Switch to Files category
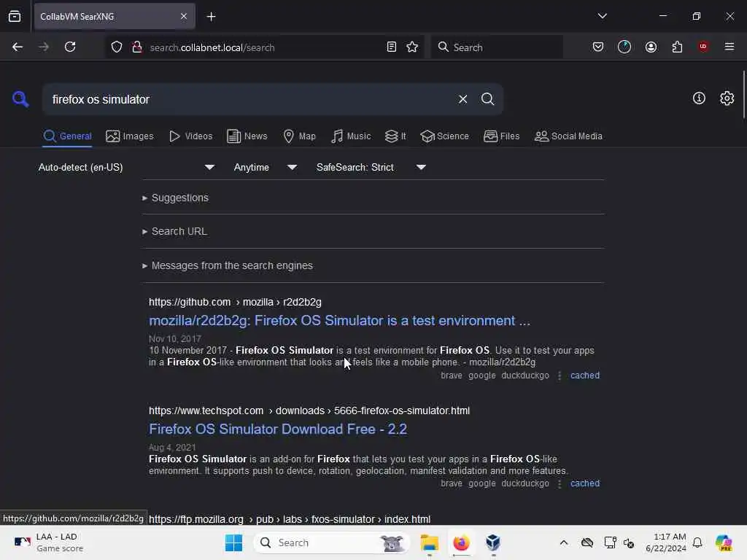 click(x=501, y=136)
